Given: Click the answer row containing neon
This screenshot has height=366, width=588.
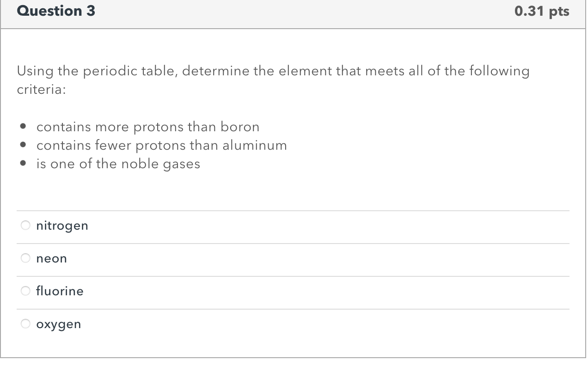Looking at the screenshot, I should (293, 258).
